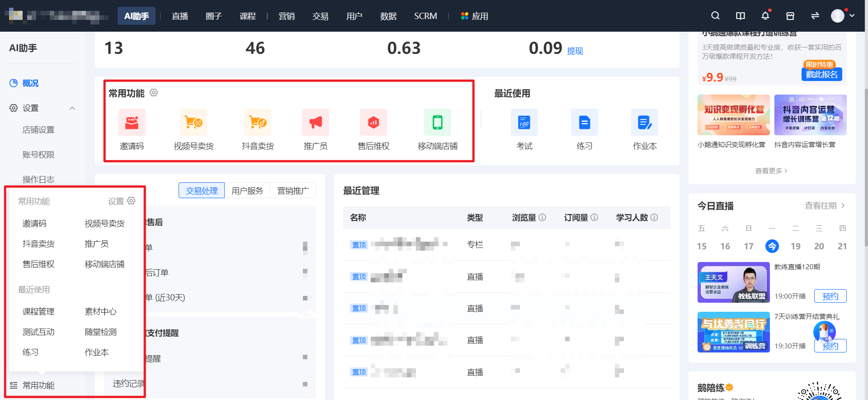Image resolution: width=868 pixels, height=400 pixels.
Task: Open the 抖音卖货 shortcut icon
Action: pos(258,122)
